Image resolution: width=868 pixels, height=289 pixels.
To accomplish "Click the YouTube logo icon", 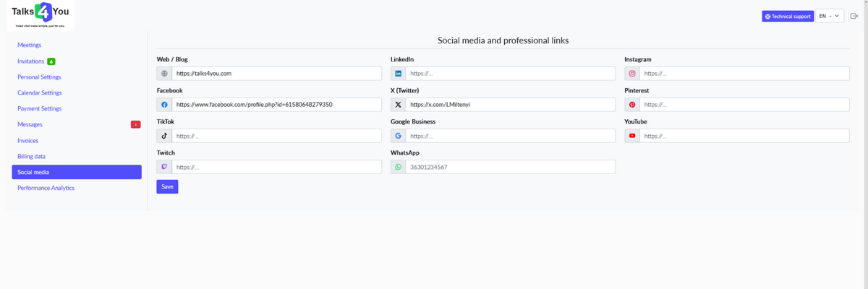I will [632, 136].
